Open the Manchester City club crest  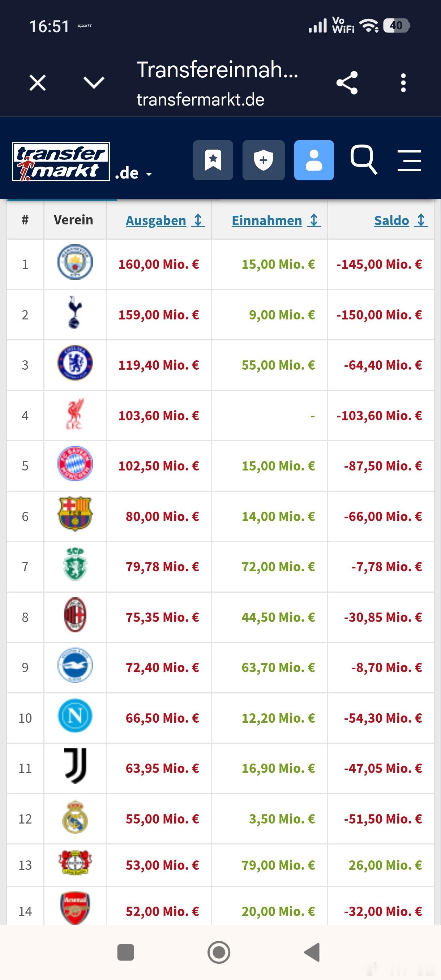(x=75, y=262)
